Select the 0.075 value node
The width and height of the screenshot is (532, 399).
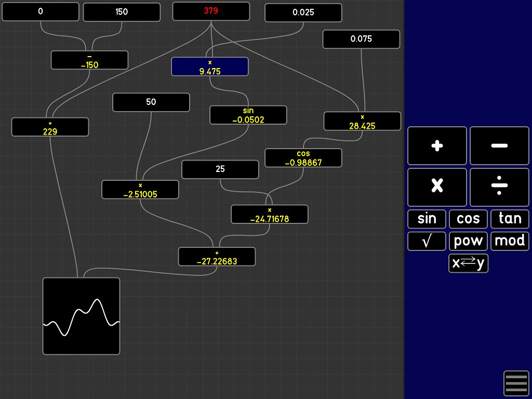pyautogui.click(x=361, y=39)
